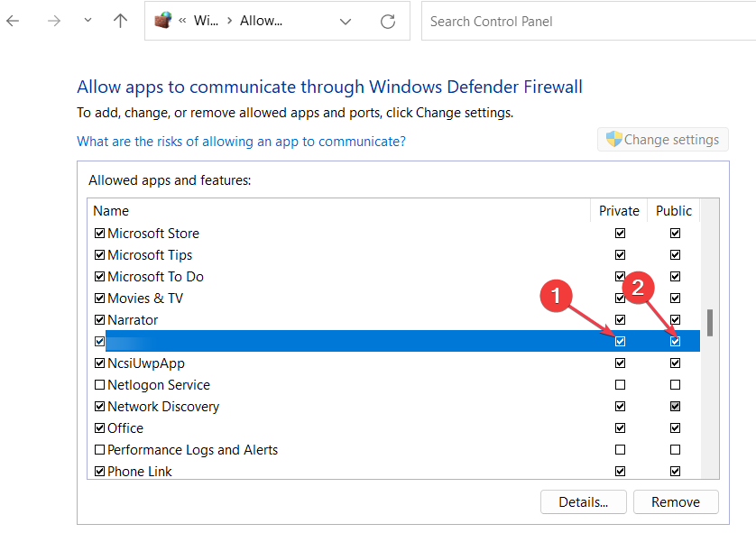Screen dimensions: 756x533
Task: Click the allowed apps list scrollbar thumb
Action: click(x=710, y=323)
